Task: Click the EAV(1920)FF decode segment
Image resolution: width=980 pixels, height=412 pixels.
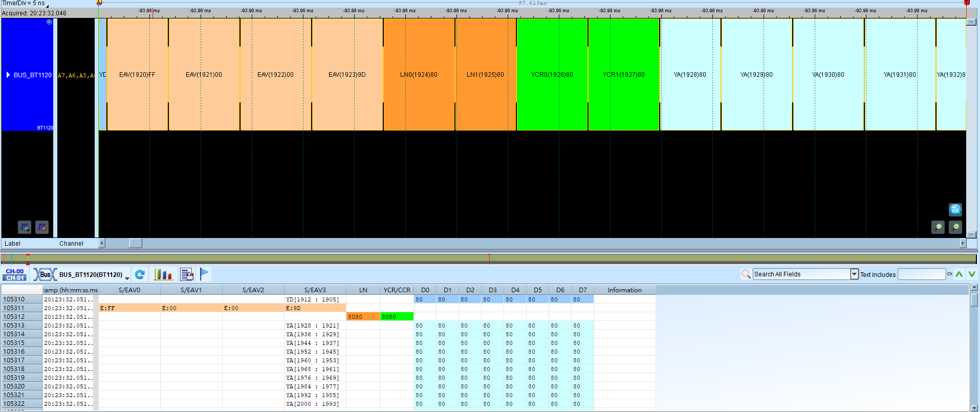Action: click(138, 75)
